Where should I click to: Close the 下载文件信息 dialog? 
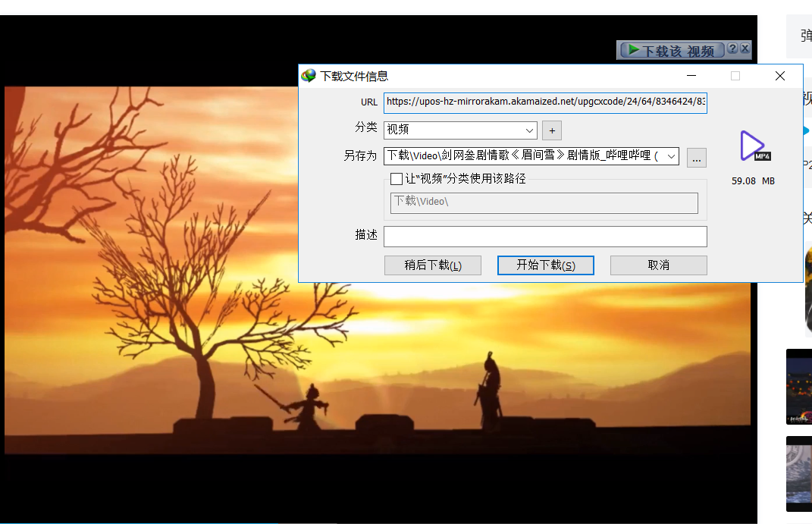click(780, 76)
